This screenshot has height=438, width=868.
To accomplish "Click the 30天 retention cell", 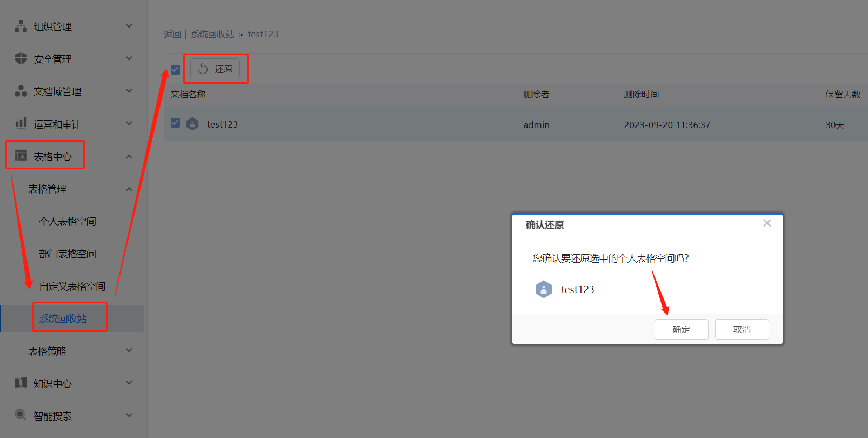I will 835,125.
